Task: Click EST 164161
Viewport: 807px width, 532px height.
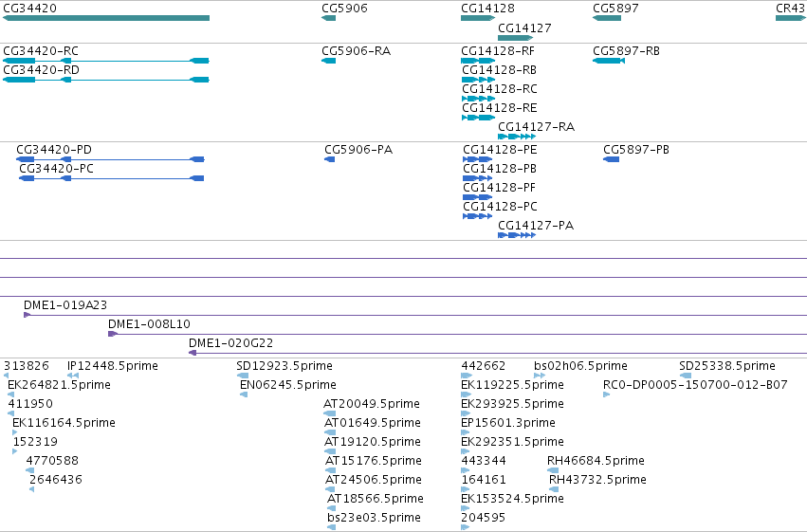Action: [465, 490]
